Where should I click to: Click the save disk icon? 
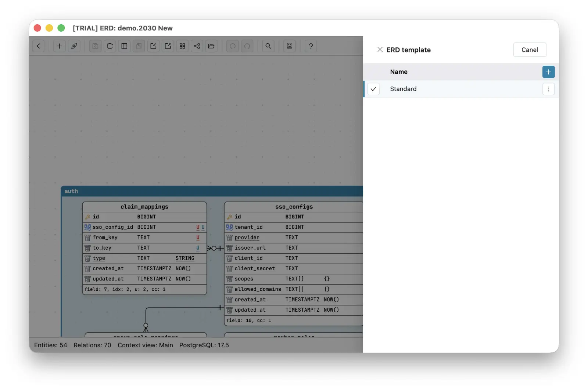tap(96, 46)
